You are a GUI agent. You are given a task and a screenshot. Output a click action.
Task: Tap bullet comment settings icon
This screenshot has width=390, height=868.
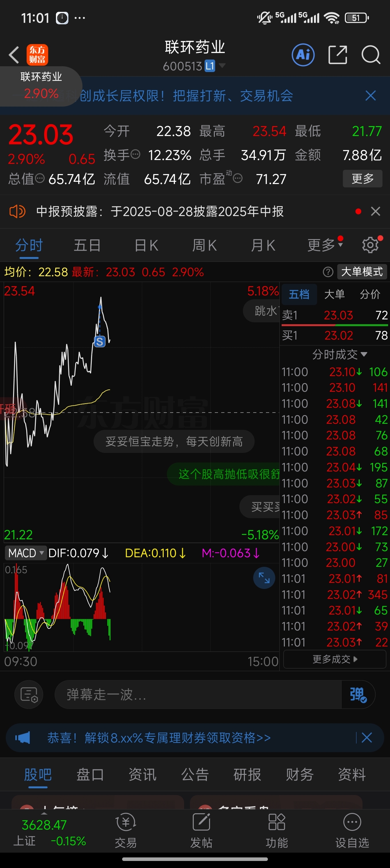point(29,695)
